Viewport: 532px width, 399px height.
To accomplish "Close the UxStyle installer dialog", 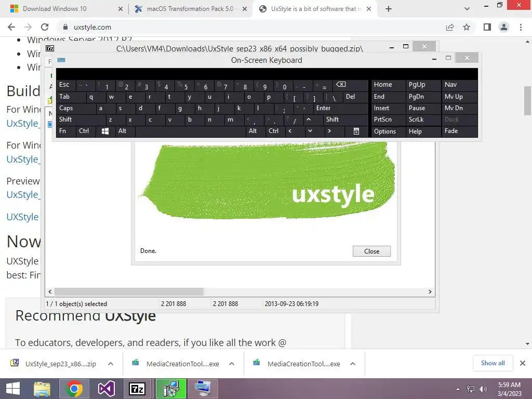I will pos(371,251).
